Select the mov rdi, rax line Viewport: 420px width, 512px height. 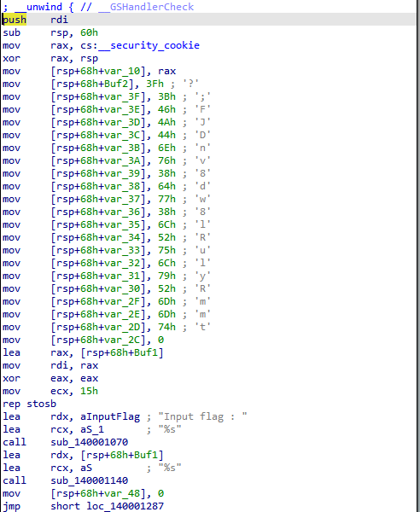point(50,365)
